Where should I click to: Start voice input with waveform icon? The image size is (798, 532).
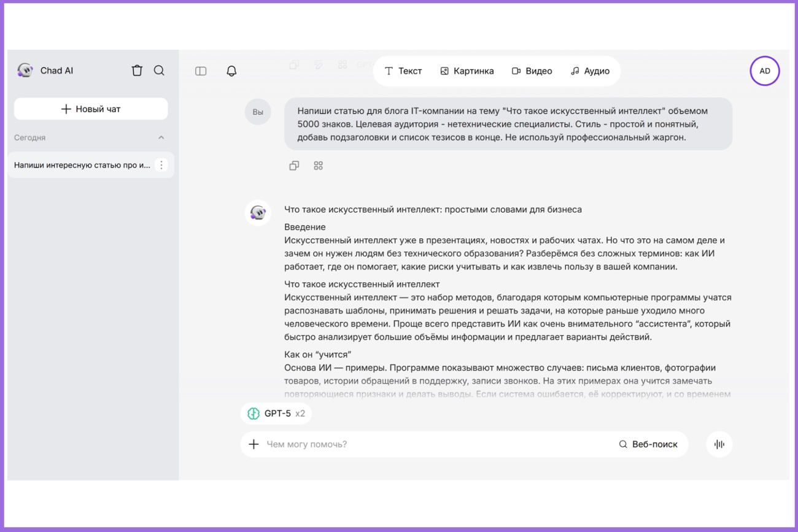(719, 444)
